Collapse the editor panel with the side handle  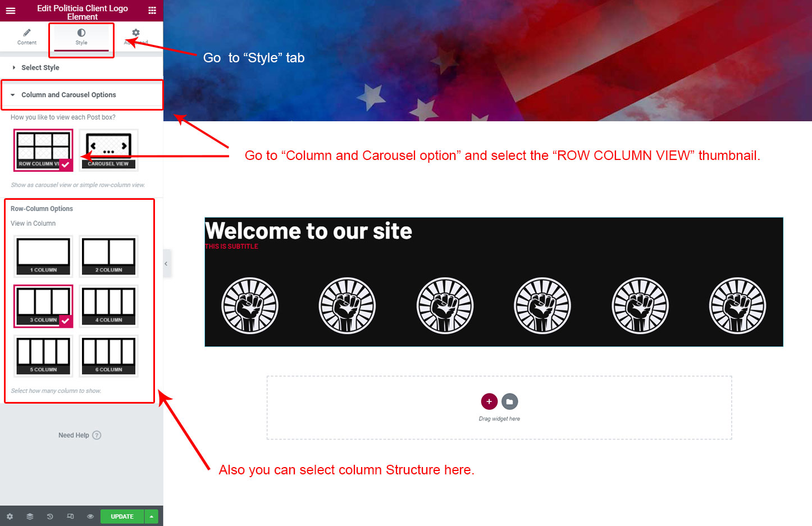coord(166,263)
